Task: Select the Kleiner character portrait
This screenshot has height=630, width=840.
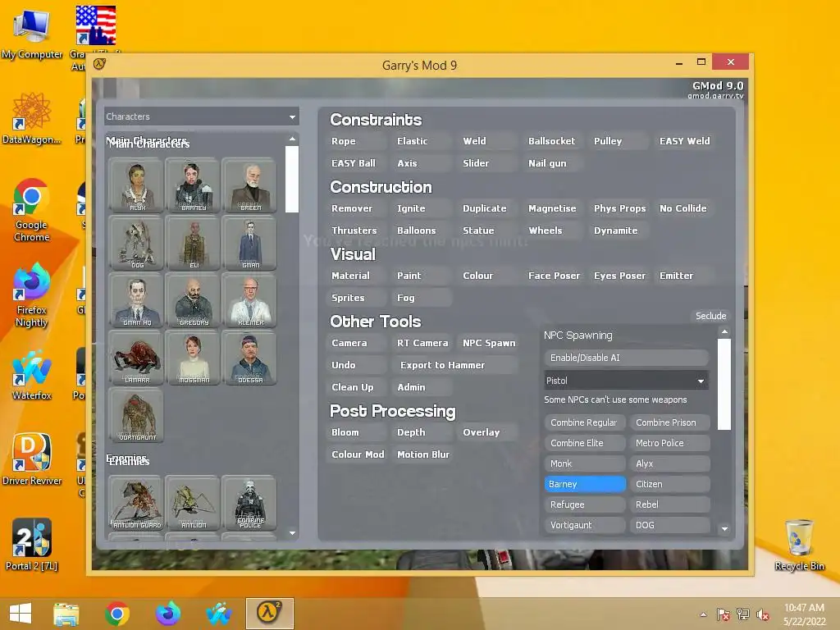Action: pyautogui.click(x=249, y=300)
